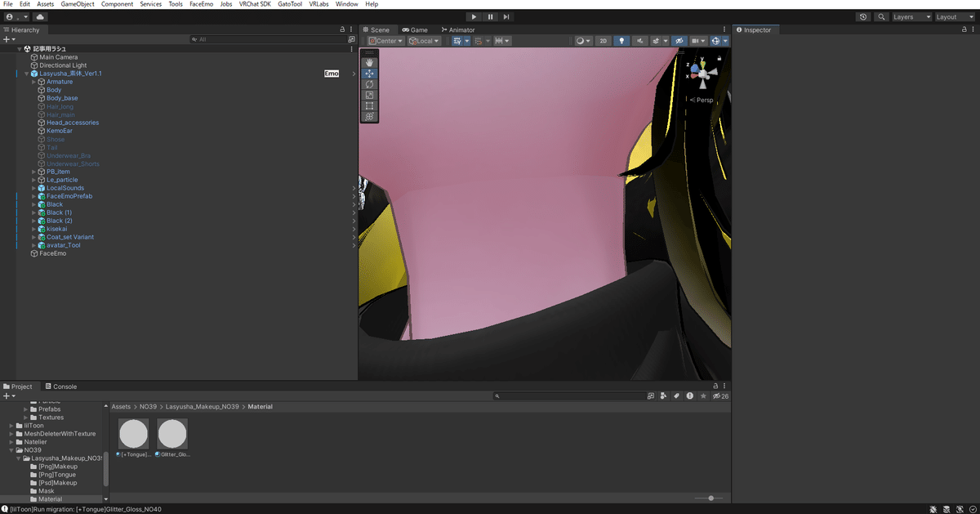This screenshot has height=514, width=980.
Task: Search by label in Project window
Action: tap(676, 396)
